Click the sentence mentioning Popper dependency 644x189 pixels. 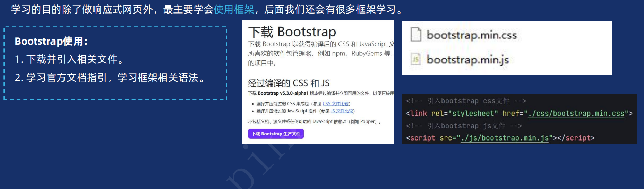pyautogui.click(x=315, y=121)
